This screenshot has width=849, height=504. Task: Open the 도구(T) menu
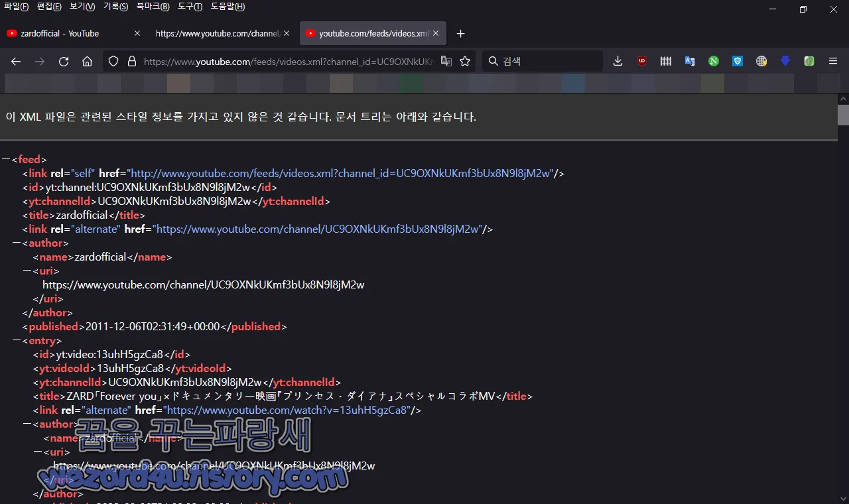pos(190,7)
